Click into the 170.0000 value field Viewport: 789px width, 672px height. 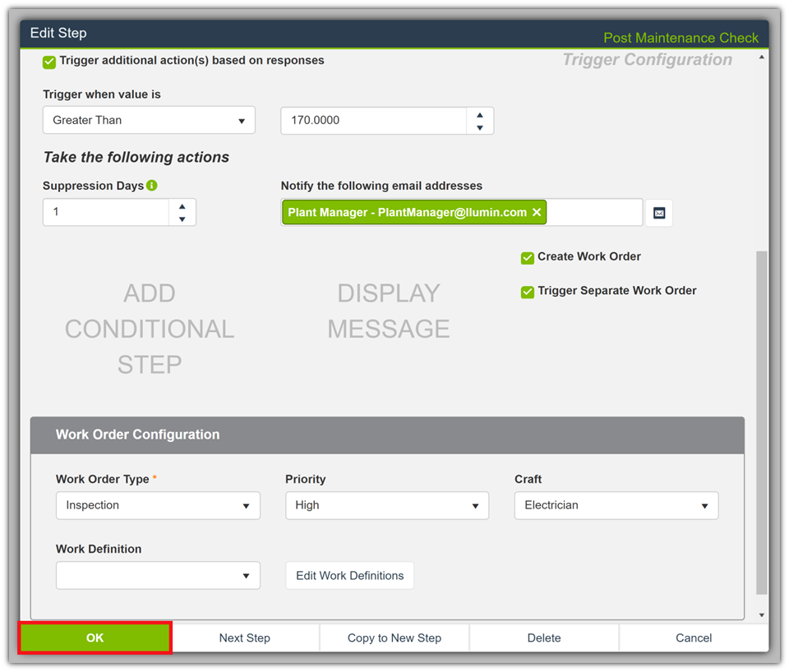(373, 121)
